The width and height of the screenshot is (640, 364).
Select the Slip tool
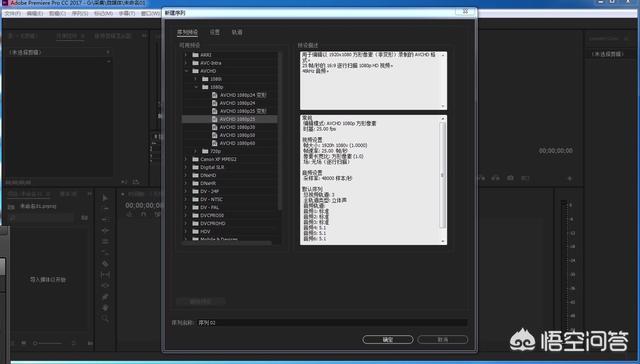[x=105, y=275]
